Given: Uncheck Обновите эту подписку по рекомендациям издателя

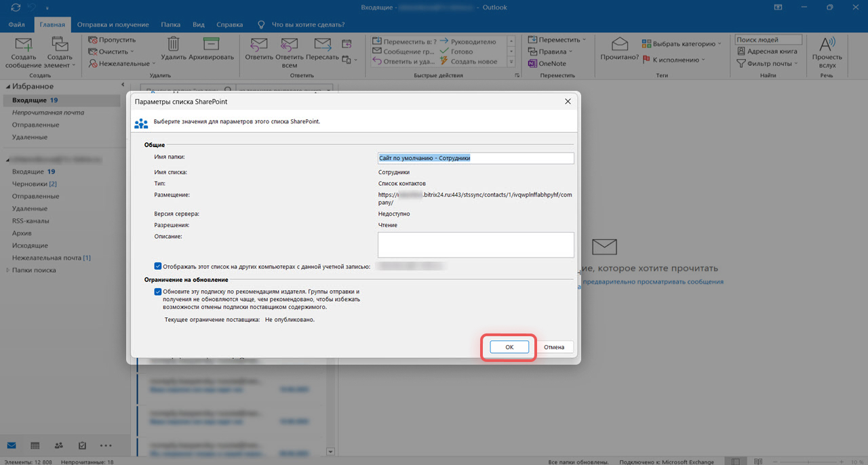Looking at the screenshot, I should click(x=158, y=291).
